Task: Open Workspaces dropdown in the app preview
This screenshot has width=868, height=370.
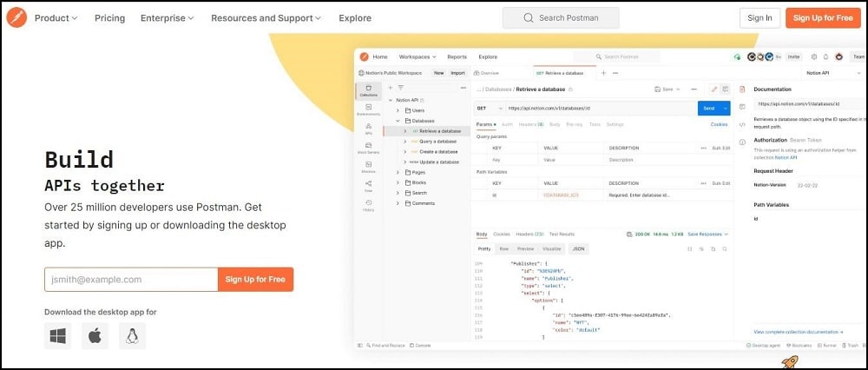Action: [418, 56]
